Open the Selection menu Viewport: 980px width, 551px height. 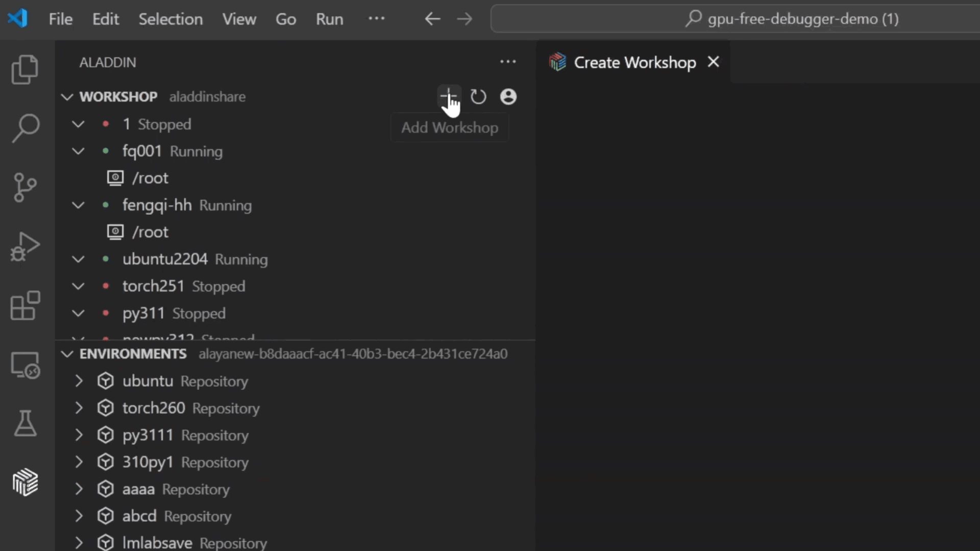pos(170,19)
